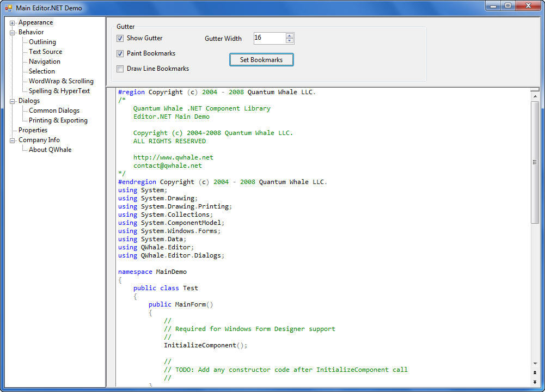The height and width of the screenshot is (392, 545).
Task: Click 'Editor.NET Main Demo' comment line
Action: point(172,117)
